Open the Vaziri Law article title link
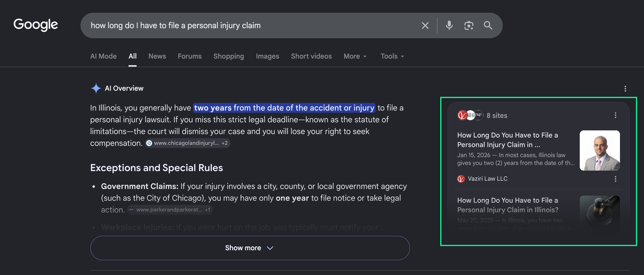The height and width of the screenshot is (275, 644). point(507,140)
